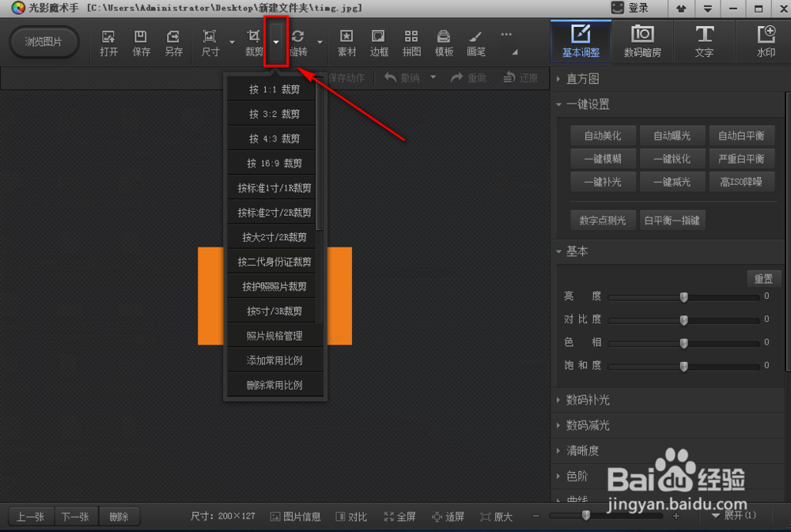This screenshot has width=791, height=532.
Task: Click the bottom zoom slider handle
Action: coord(585,515)
